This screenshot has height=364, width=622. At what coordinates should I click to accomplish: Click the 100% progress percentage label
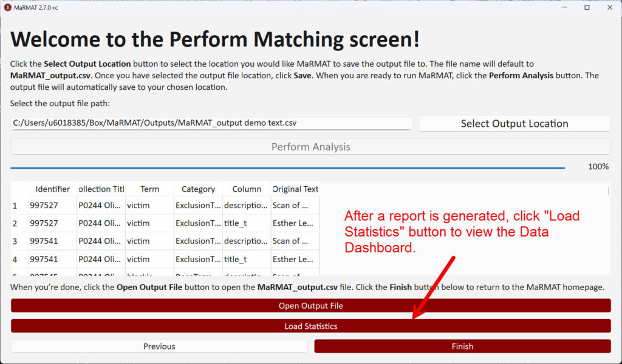tap(598, 167)
